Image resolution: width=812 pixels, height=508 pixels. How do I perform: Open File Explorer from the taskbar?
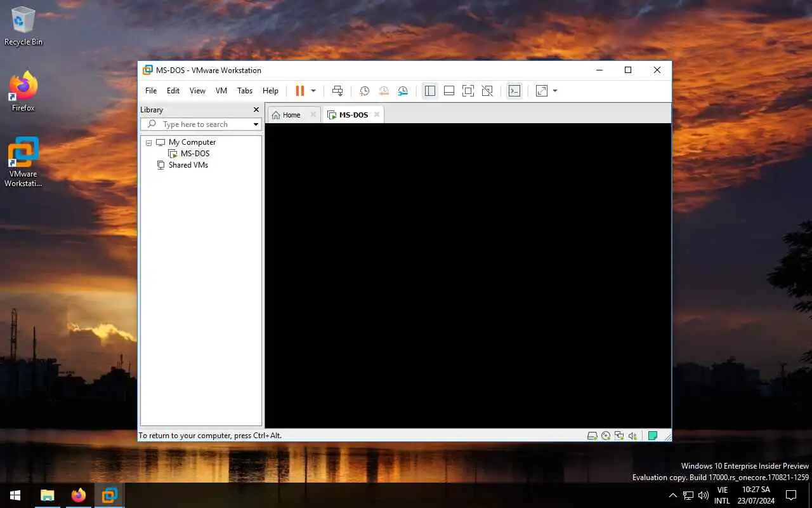pos(48,495)
